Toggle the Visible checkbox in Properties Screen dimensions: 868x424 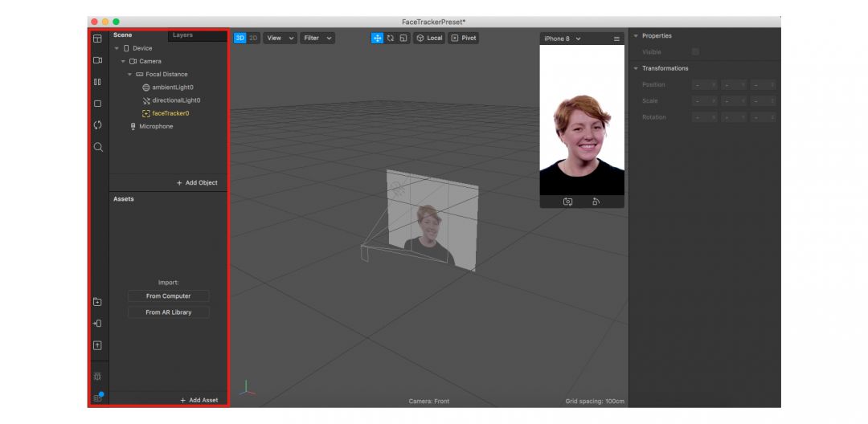695,52
